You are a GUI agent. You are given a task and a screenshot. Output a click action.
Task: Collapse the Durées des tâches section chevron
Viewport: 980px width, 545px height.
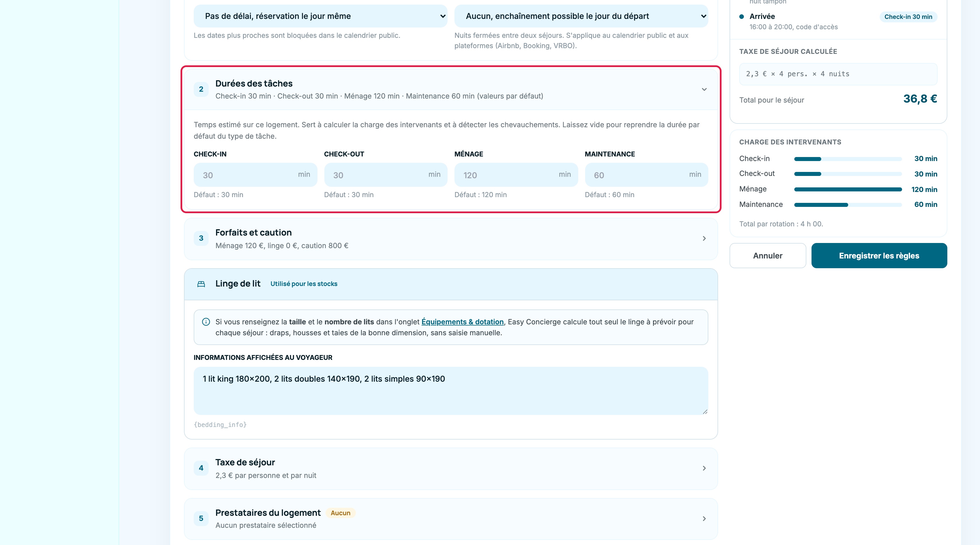704,89
